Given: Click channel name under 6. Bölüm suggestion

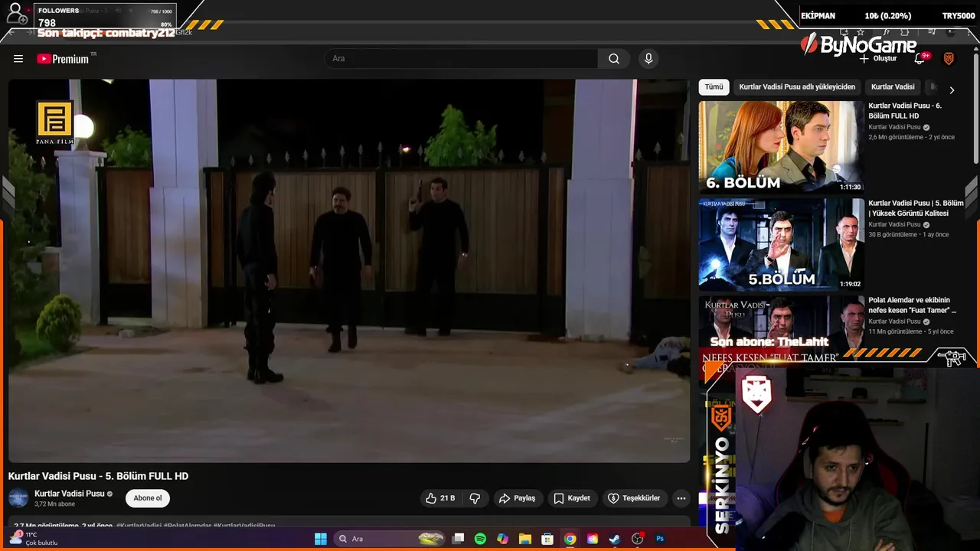Looking at the screenshot, I should tap(894, 127).
